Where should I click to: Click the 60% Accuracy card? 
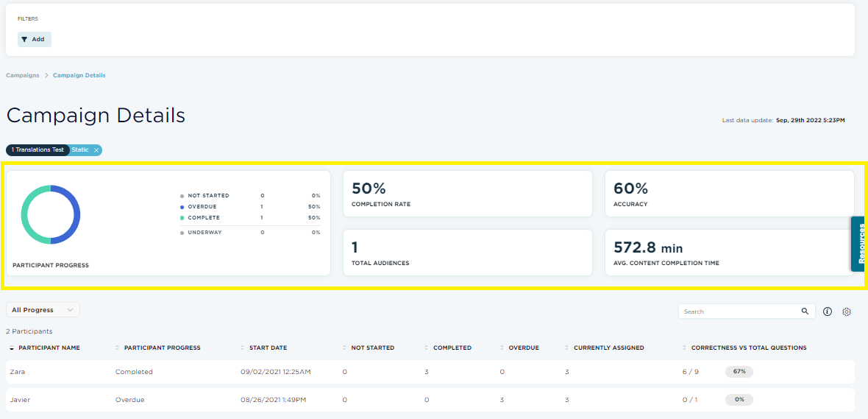pyautogui.click(x=730, y=194)
